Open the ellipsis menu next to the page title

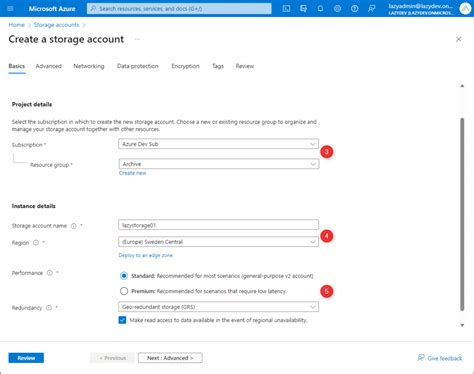(x=137, y=39)
